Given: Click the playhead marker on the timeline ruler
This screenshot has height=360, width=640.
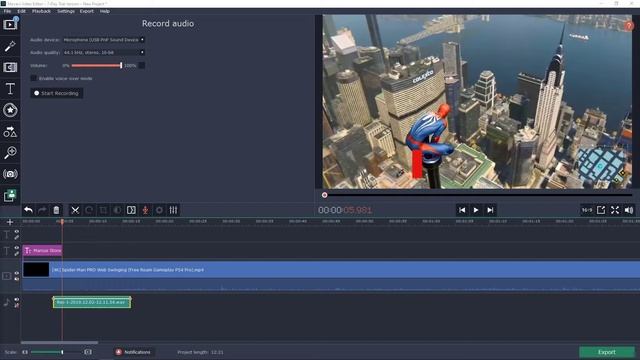Looking at the screenshot, I should point(62,222).
